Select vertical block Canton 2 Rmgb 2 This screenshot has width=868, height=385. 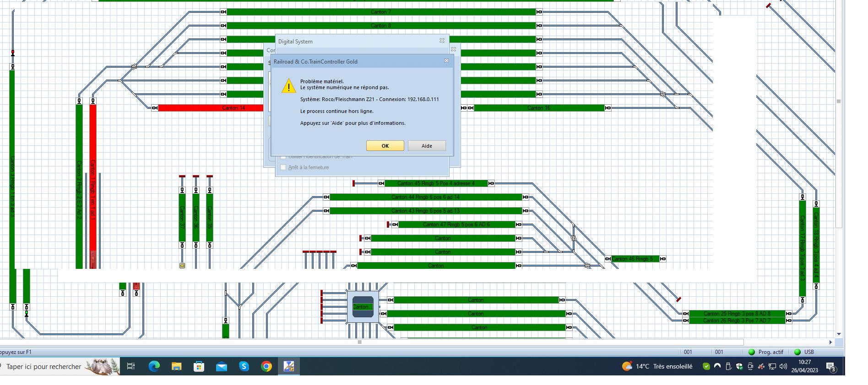[x=79, y=187]
